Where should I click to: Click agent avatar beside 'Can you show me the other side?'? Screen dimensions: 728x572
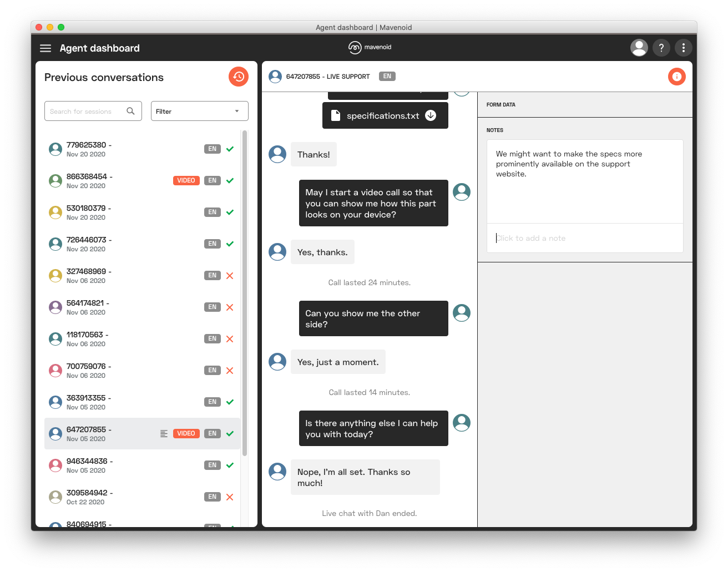pyautogui.click(x=462, y=313)
